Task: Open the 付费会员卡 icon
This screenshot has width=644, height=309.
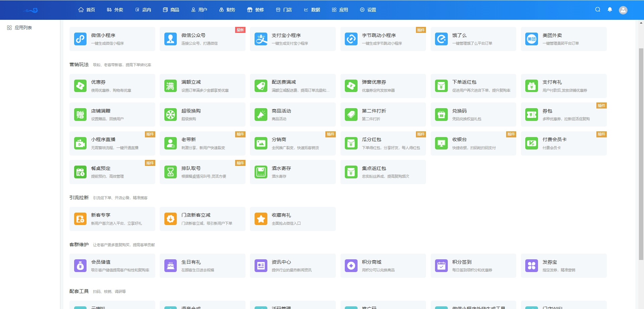Action: point(532,143)
